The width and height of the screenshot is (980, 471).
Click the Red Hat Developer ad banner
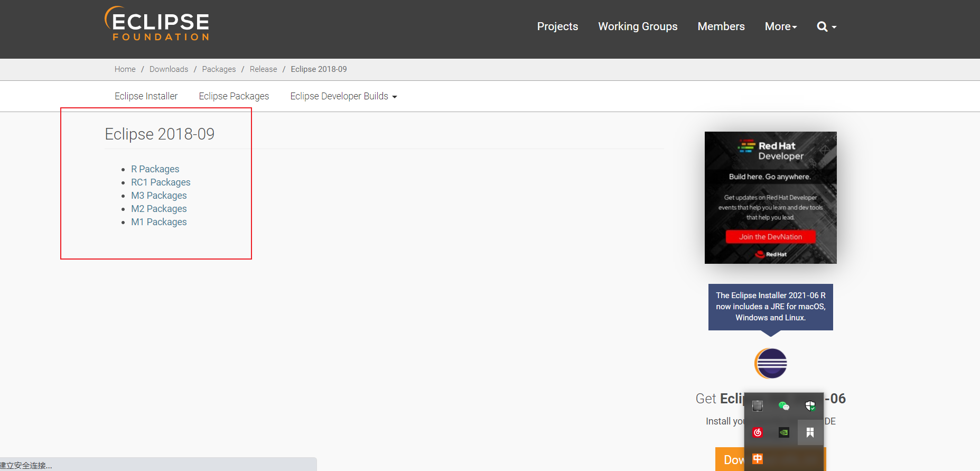point(771,198)
